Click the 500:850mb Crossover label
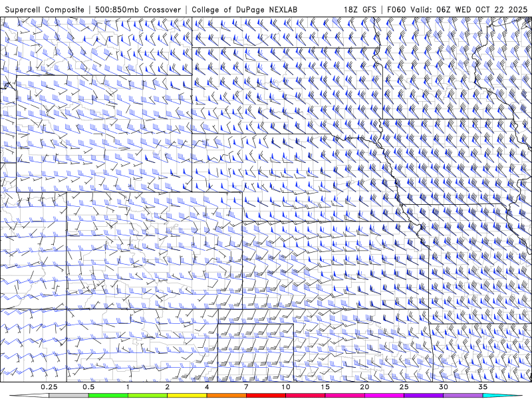The image size is (532, 399). 138,9
